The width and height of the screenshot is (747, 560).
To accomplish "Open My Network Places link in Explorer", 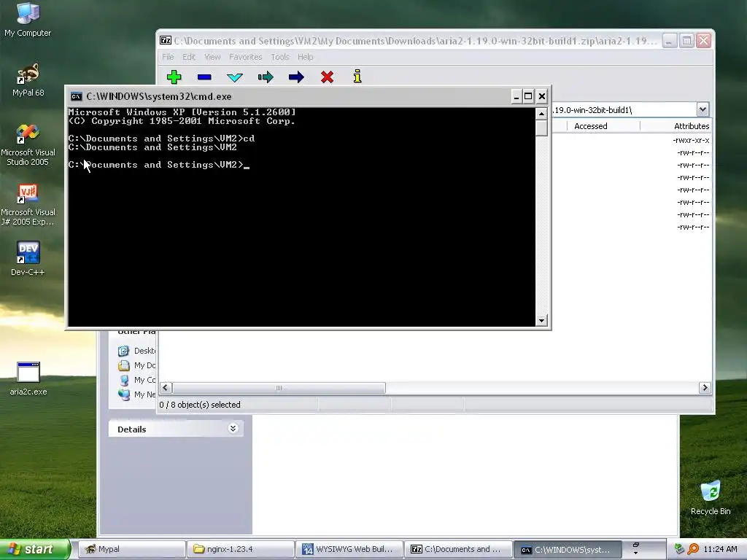I will point(137,394).
